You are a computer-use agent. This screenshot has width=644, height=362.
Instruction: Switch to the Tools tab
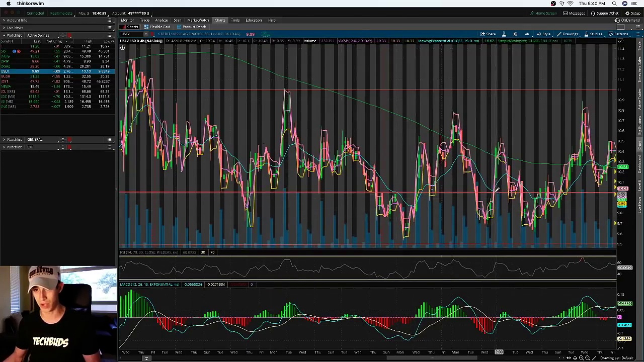coord(235,20)
